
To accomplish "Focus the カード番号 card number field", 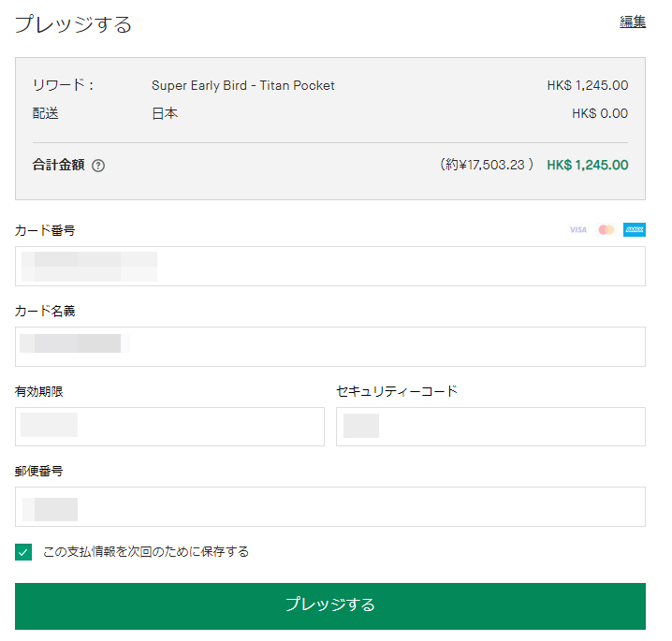I will click(330, 266).
